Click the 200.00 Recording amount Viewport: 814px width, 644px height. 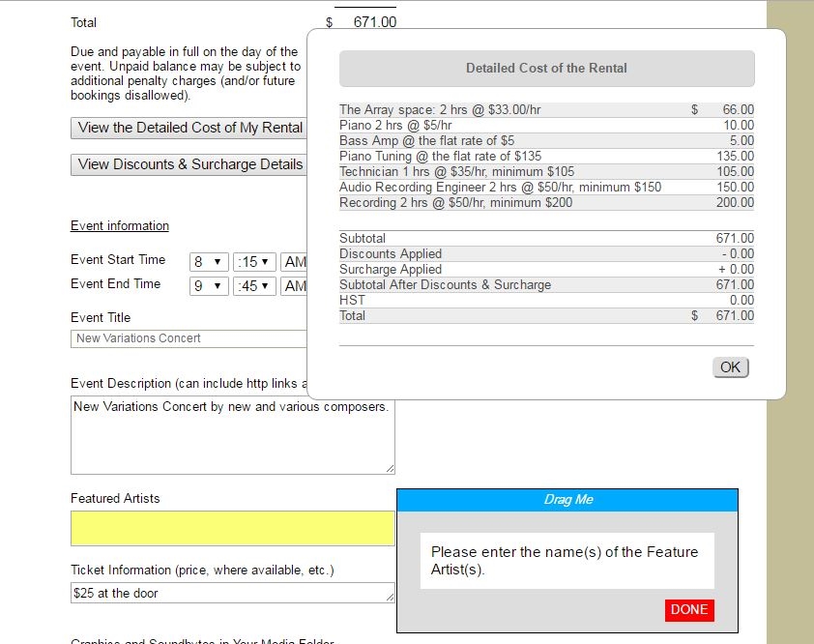click(x=735, y=202)
